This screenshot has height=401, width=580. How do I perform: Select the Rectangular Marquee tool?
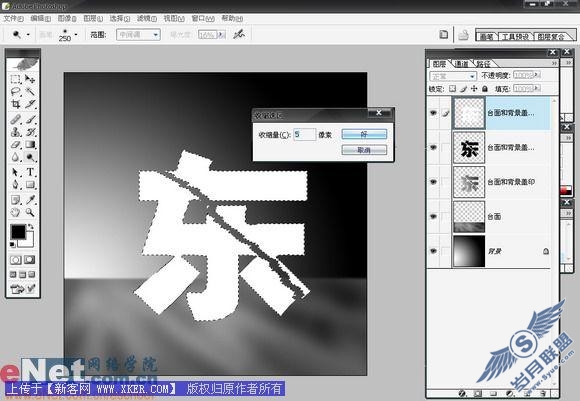pos(16,79)
